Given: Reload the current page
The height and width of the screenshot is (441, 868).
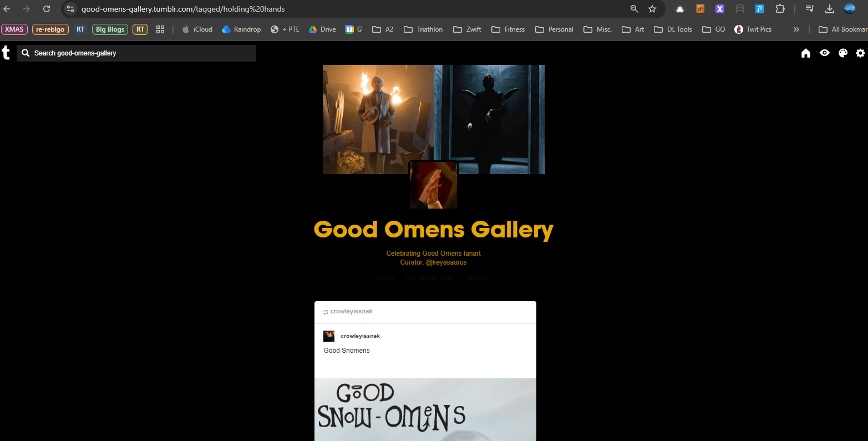Looking at the screenshot, I should pyautogui.click(x=47, y=9).
